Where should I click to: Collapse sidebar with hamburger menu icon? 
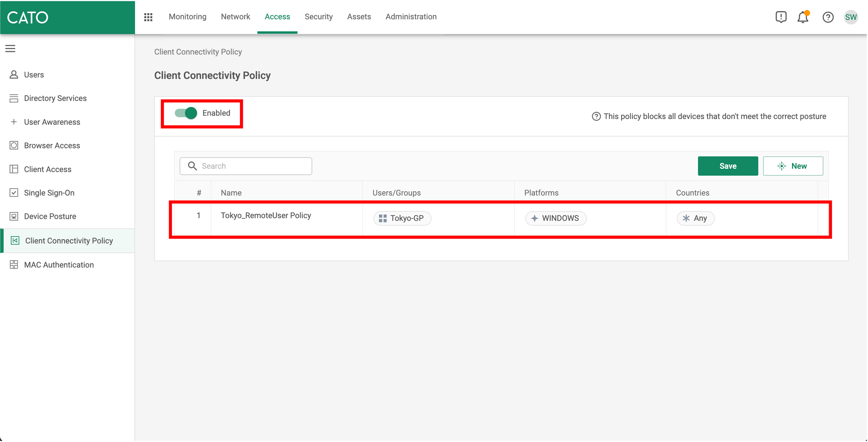[x=11, y=49]
